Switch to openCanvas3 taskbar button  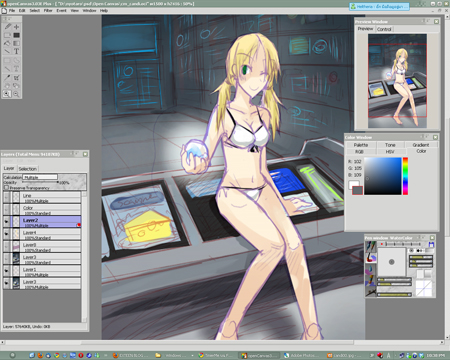(x=260, y=355)
